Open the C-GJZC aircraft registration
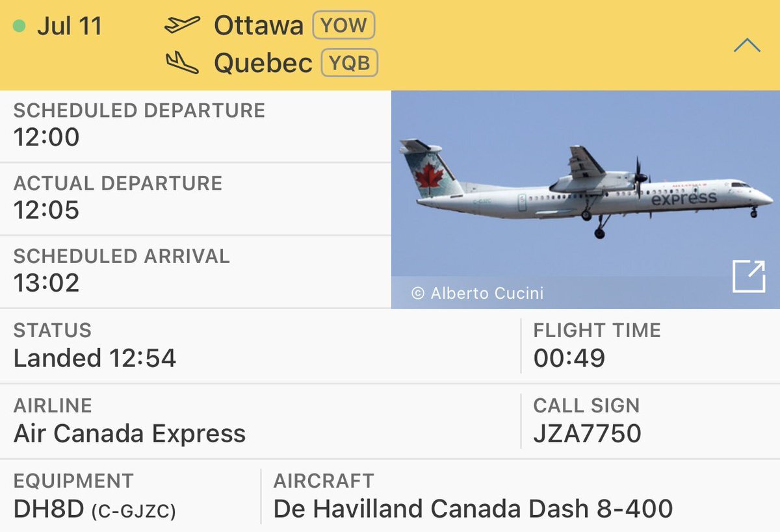This screenshot has width=780, height=532. coord(134,511)
